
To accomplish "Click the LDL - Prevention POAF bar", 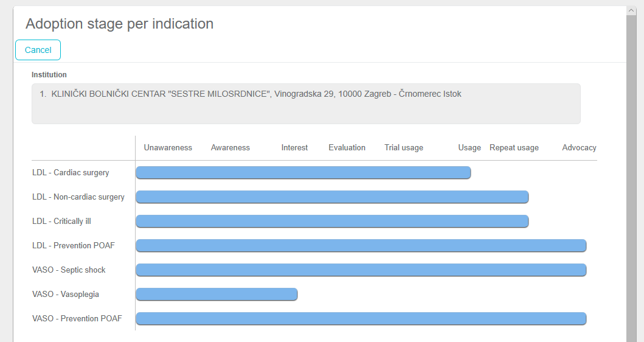I will [x=361, y=246].
